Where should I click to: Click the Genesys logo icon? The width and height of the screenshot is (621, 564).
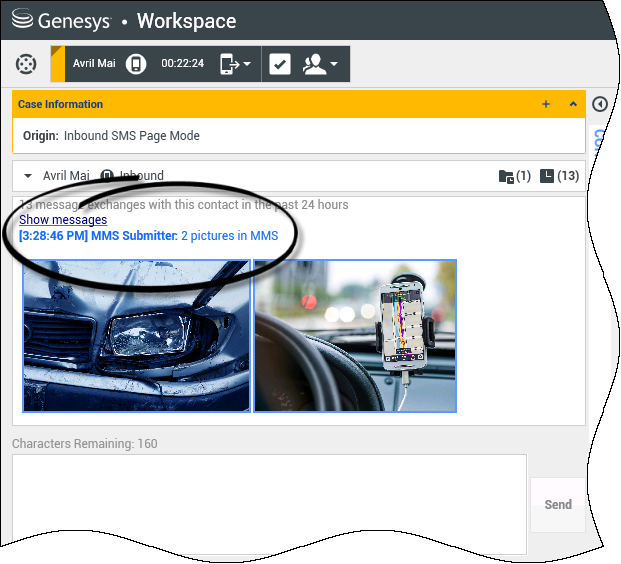pyautogui.click(x=23, y=20)
